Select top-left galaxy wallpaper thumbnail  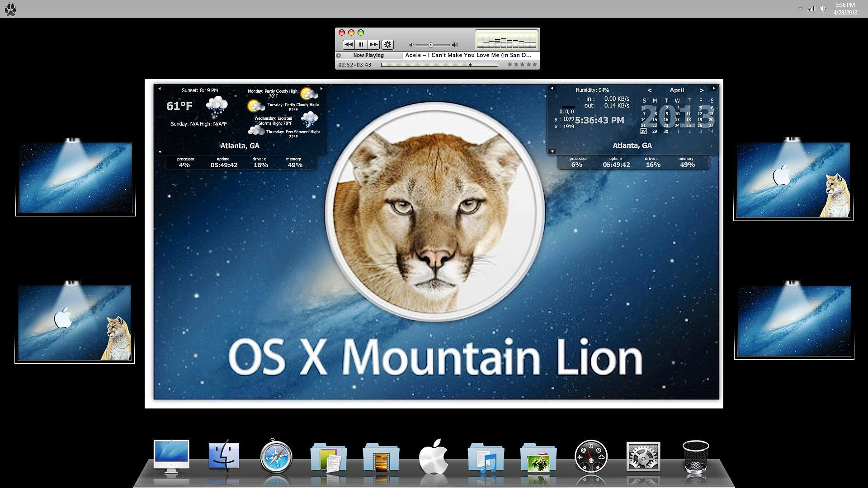pyautogui.click(x=75, y=178)
